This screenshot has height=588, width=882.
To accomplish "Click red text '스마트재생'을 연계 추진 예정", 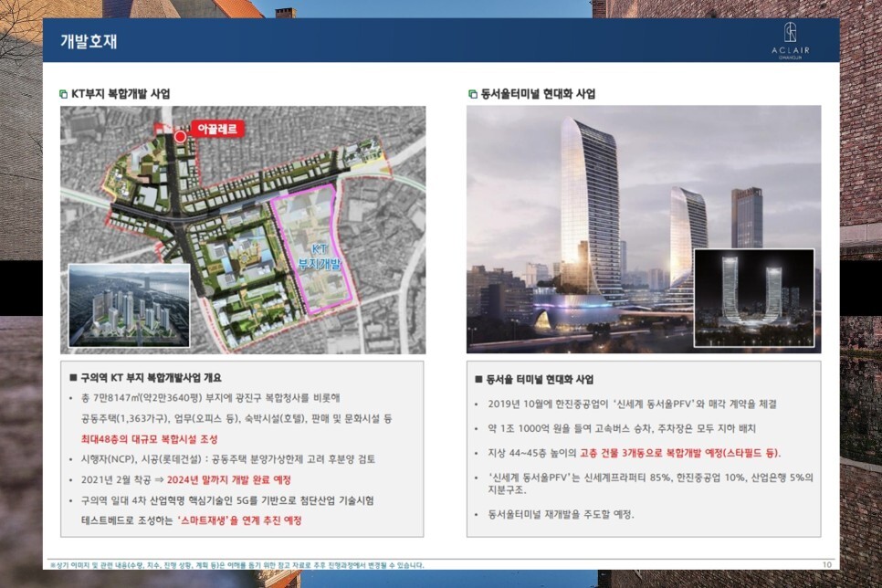I will pos(239,520).
